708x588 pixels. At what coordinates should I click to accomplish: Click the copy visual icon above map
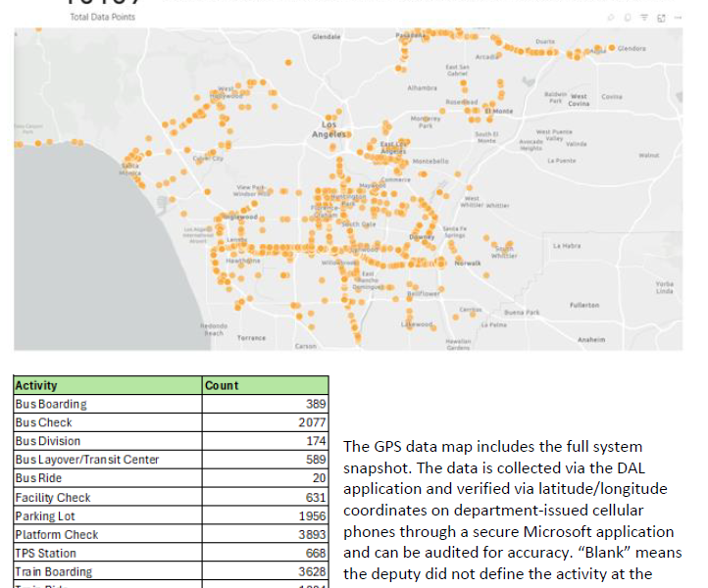628,18
